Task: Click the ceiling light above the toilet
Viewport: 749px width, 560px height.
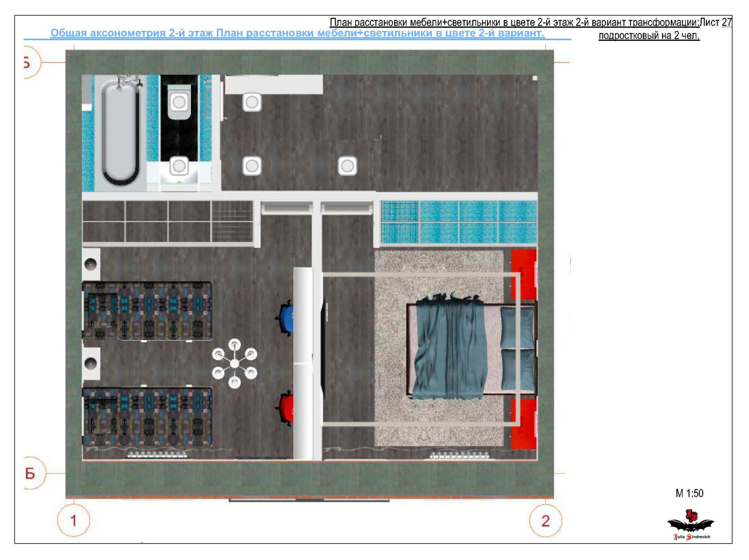Action: pyautogui.click(x=179, y=102)
